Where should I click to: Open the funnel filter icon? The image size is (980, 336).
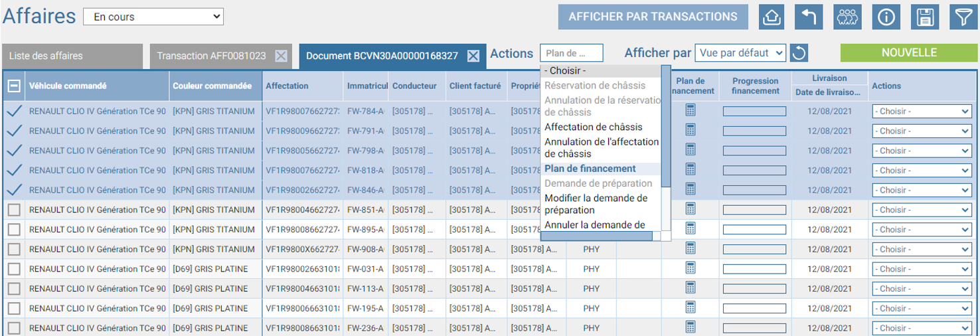pos(963,17)
